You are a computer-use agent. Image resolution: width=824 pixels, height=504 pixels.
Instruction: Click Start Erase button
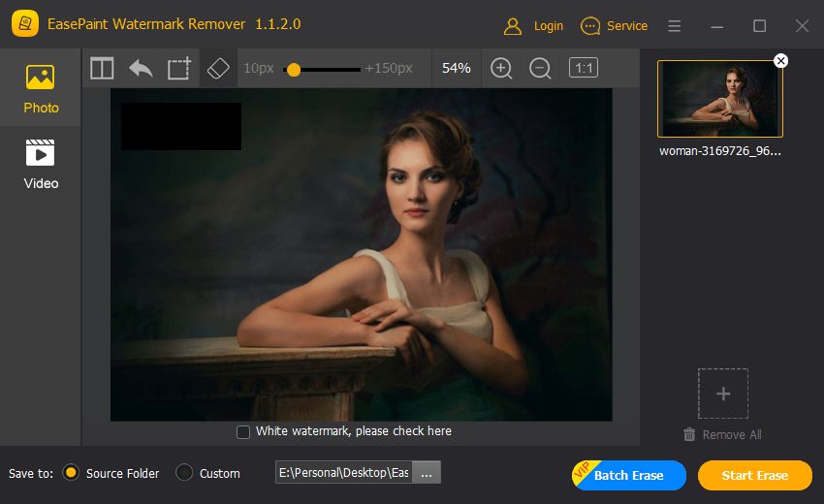[754, 475]
